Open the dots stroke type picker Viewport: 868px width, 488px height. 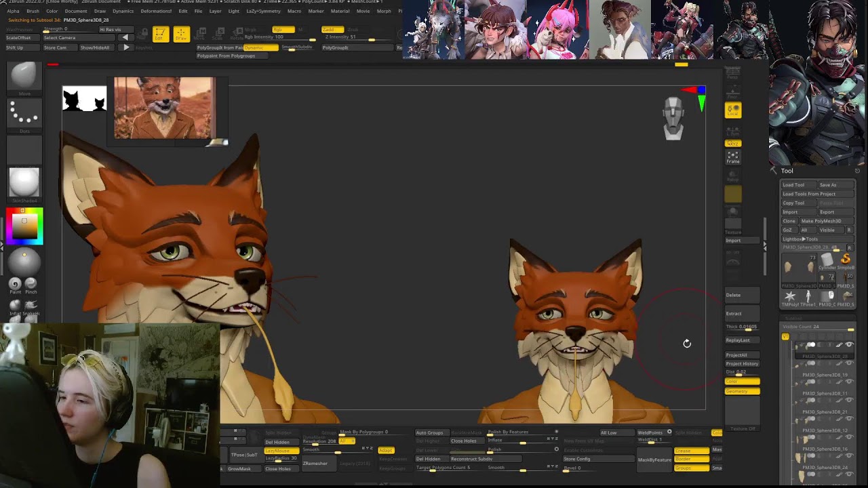click(x=24, y=114)
